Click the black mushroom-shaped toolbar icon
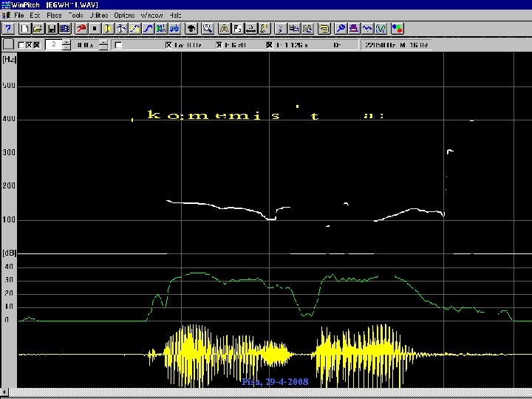 click(x=191, y=29)
